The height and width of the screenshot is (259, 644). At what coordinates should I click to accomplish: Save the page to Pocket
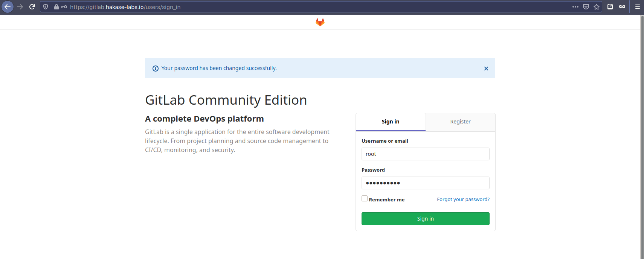coord(586,7)
